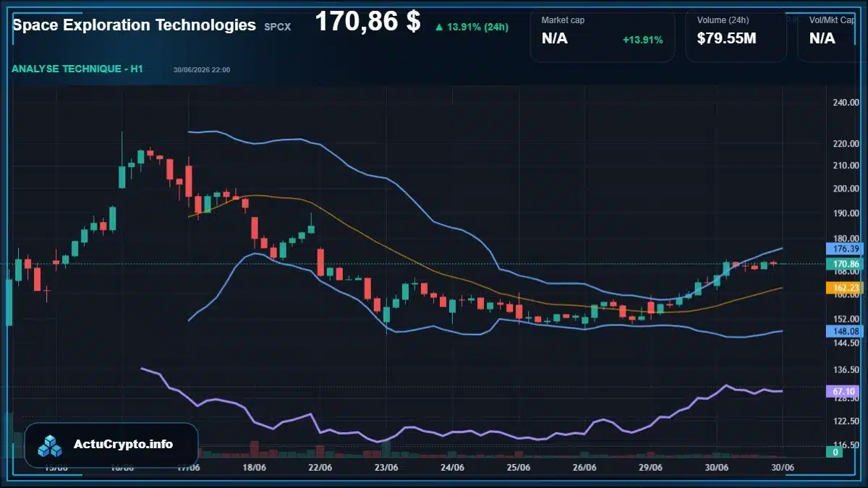
Task: Open the ActuCrypto.info link
Action: pos(111,445)
